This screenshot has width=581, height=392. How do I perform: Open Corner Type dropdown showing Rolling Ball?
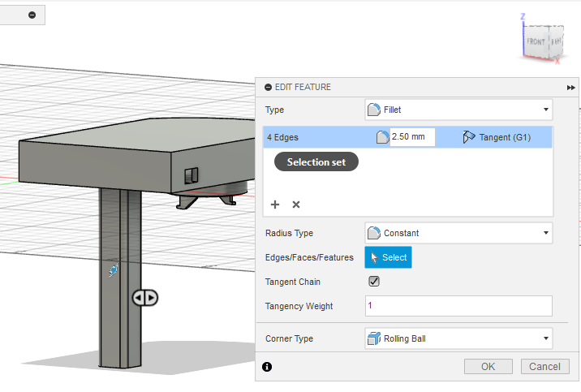[458, 338]
